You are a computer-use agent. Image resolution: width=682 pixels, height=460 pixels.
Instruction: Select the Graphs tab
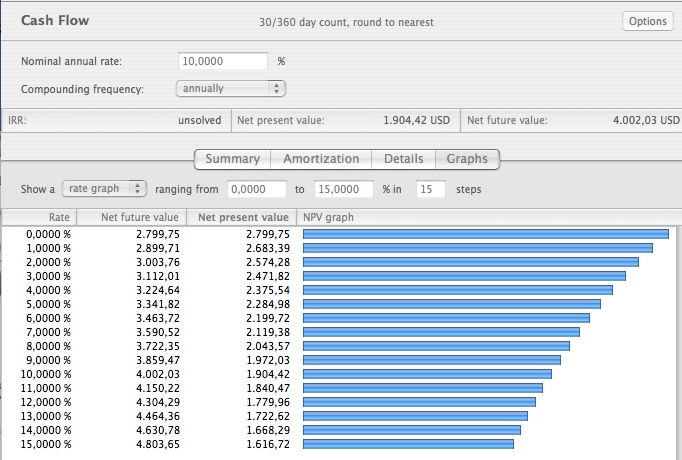point(467,159)
